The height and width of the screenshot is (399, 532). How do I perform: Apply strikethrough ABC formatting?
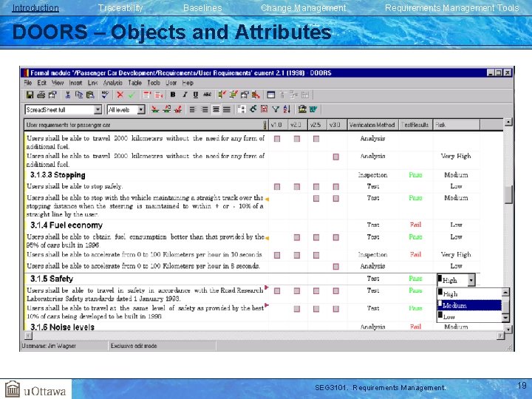pos(208,95)
